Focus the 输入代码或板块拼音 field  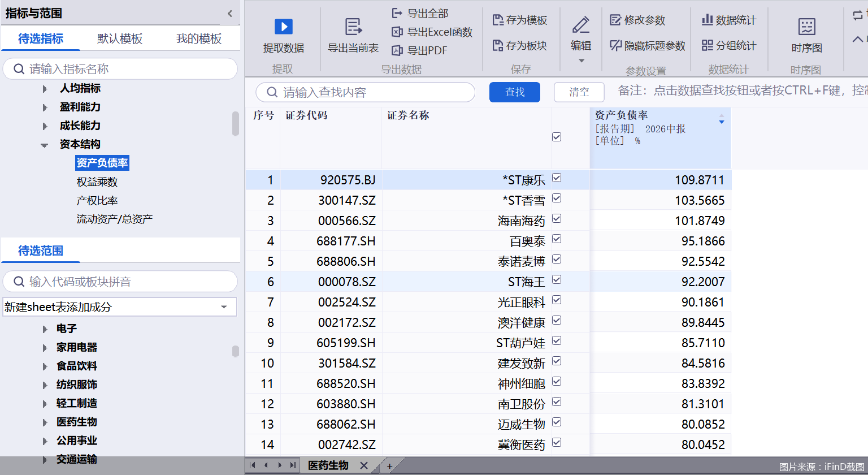(120, 282)
